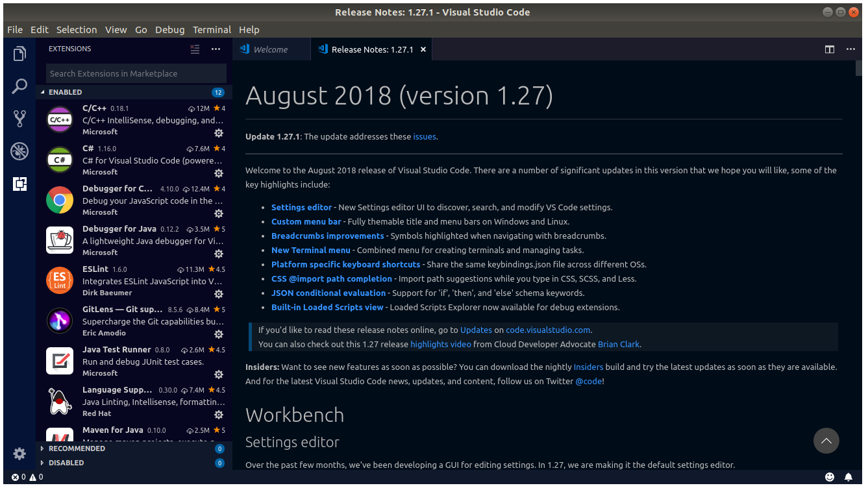Select the Java Test Runner extension row
The height and width of the screenshot is (490, 868).
(134, 362)
